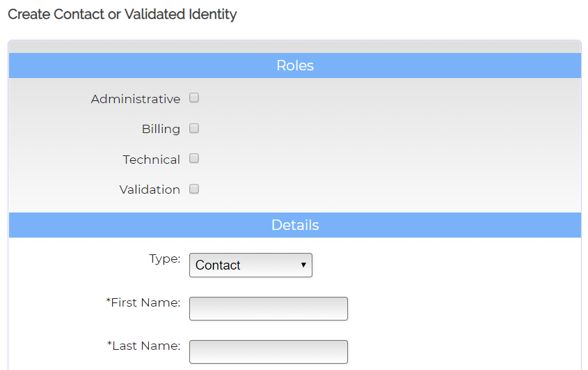Click the Technical label text
This screenshot has height=370, width=588.
[152, 160]
